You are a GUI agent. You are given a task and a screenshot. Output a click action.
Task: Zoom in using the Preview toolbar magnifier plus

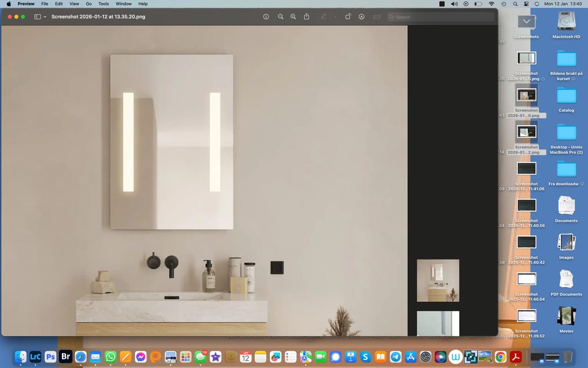[293, 17]
